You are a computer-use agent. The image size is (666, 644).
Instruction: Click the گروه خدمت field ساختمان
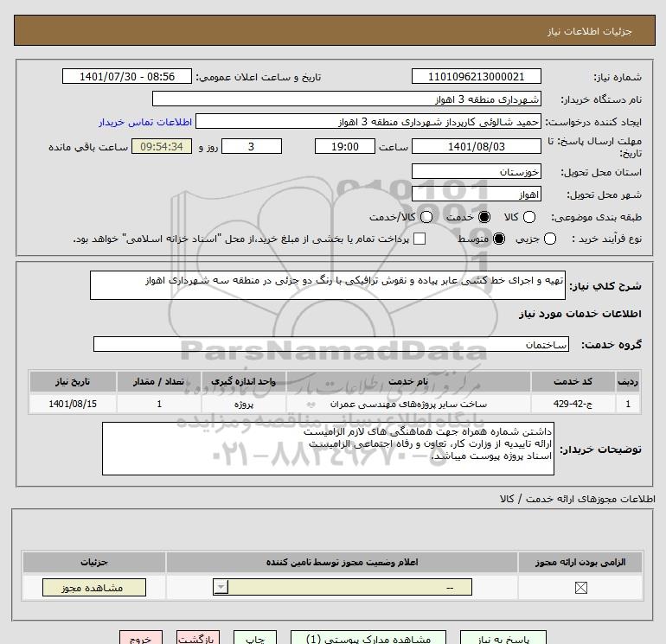pyautogui.click(x=331, y=344)
